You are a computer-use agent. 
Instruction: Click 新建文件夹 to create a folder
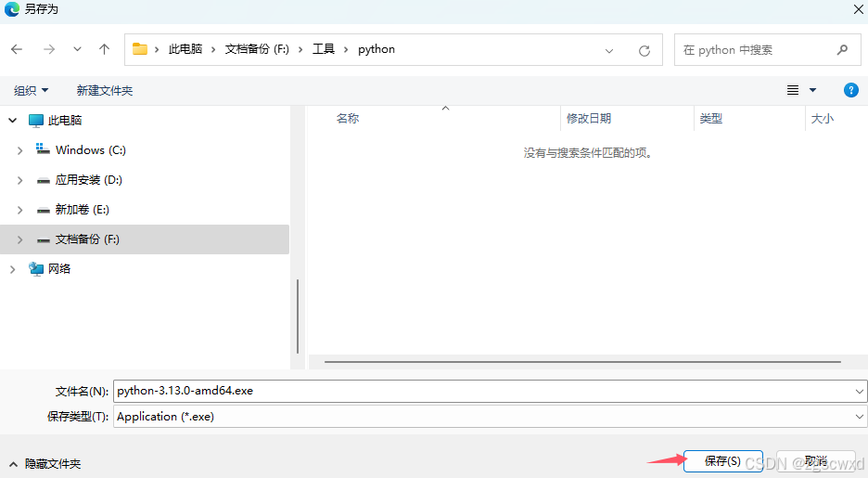[x=105, y=90]
